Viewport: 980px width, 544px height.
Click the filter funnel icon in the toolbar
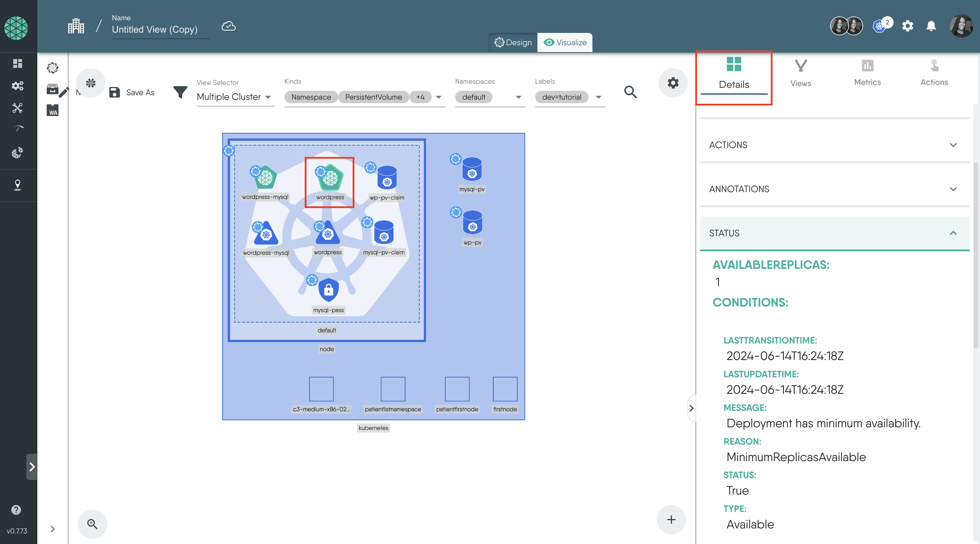[180, 92]
